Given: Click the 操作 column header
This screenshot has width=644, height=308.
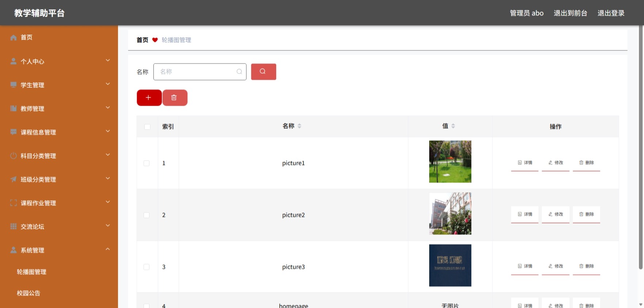Looking at the screenshot, I should (x=556, y=127).
